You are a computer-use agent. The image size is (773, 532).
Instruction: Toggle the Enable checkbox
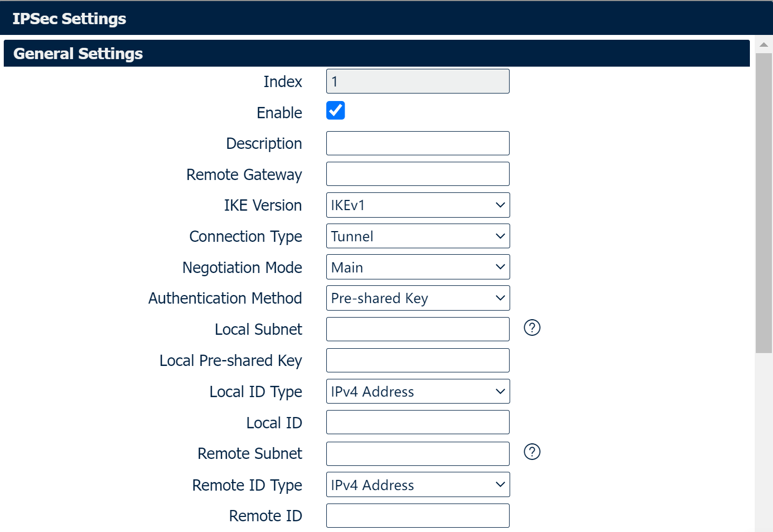tap(335, 111)
